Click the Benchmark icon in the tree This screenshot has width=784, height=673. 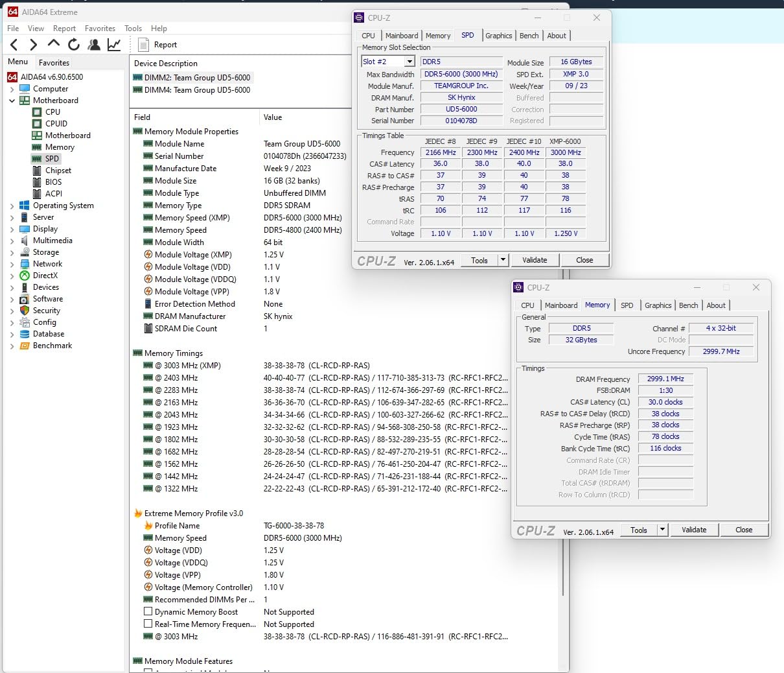pyautogui.click(x=25, y=346)
